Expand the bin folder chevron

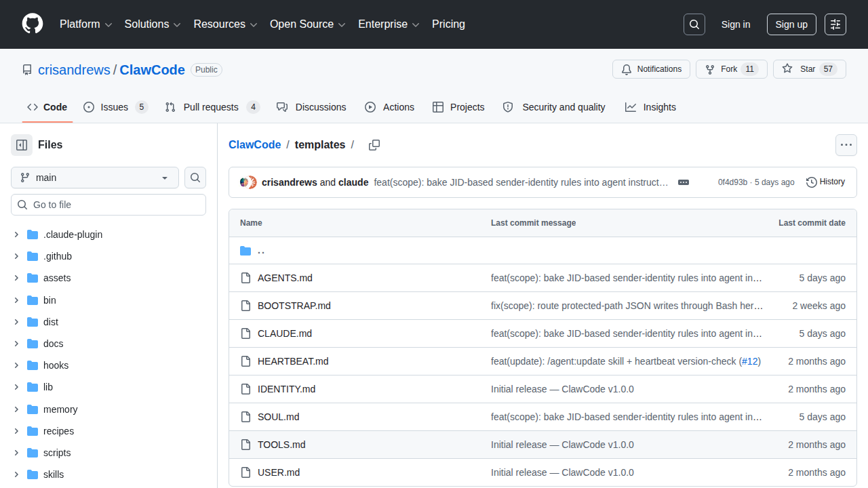pos(16,300)
